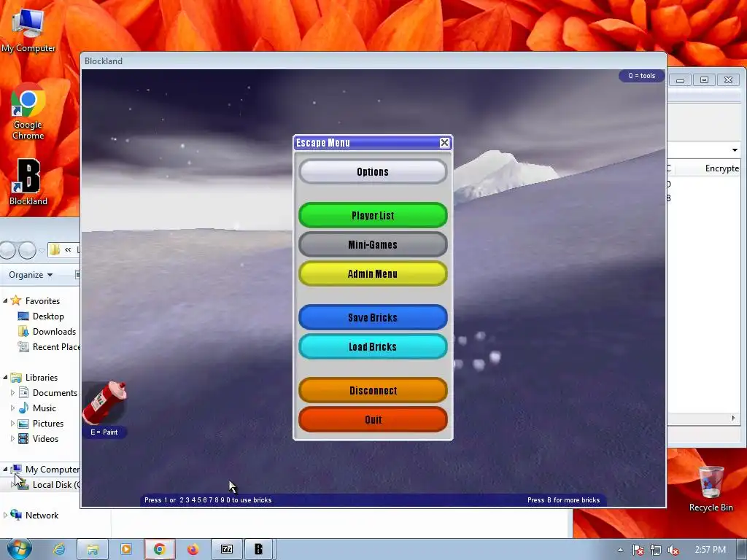The width and height of the screenshot is (747, 560).
Task: Open the Blockland desktop shortcut
Action: (x=28, y=182)
